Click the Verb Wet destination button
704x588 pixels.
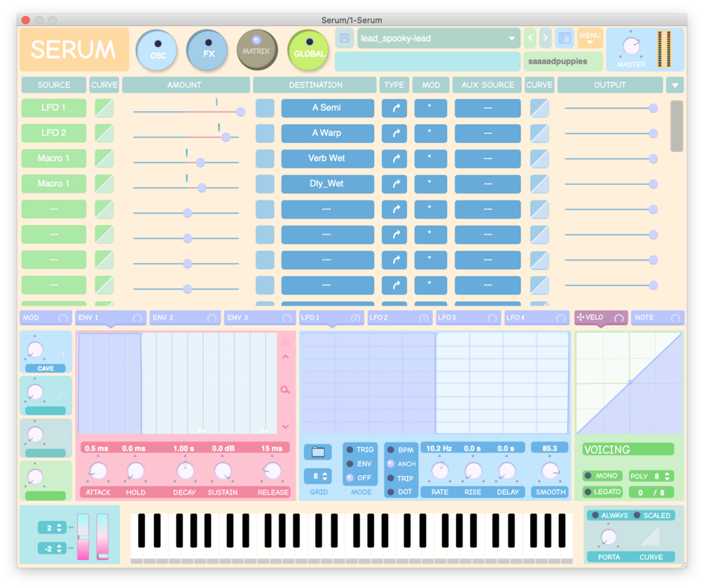[327, 158]
